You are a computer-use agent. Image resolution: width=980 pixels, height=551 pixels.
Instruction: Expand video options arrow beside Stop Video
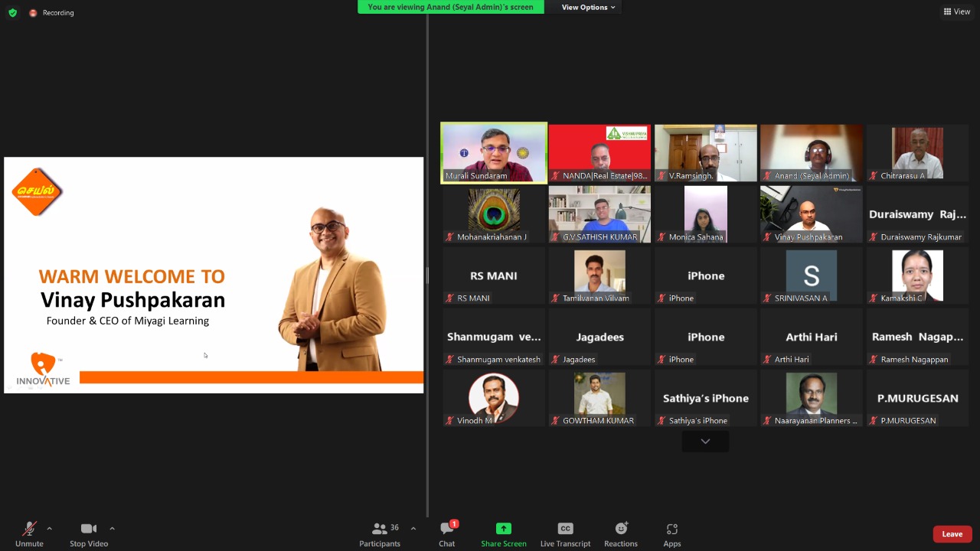[x=112, y=528]
